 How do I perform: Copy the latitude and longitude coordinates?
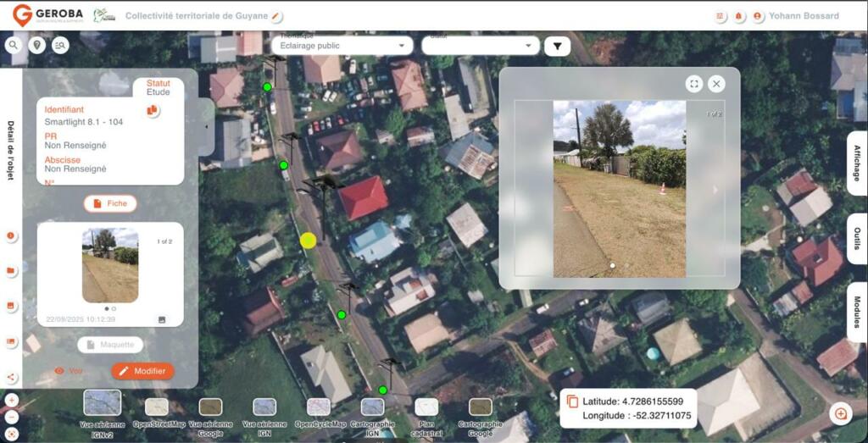coord(572,401)
